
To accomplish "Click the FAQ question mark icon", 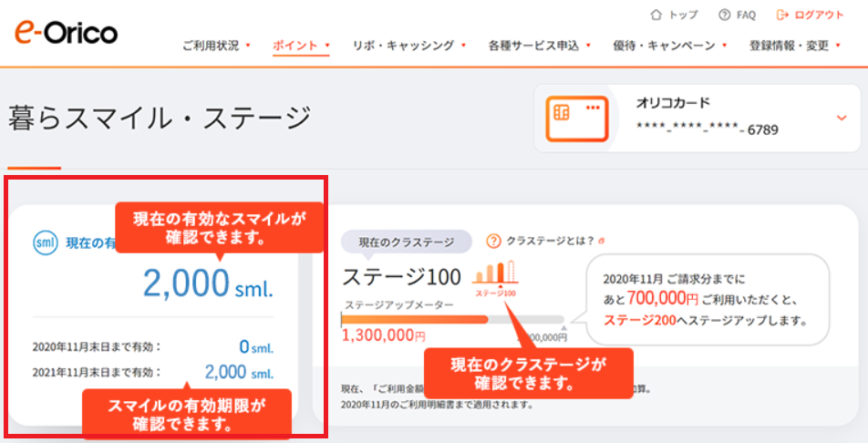I will 724,15.
